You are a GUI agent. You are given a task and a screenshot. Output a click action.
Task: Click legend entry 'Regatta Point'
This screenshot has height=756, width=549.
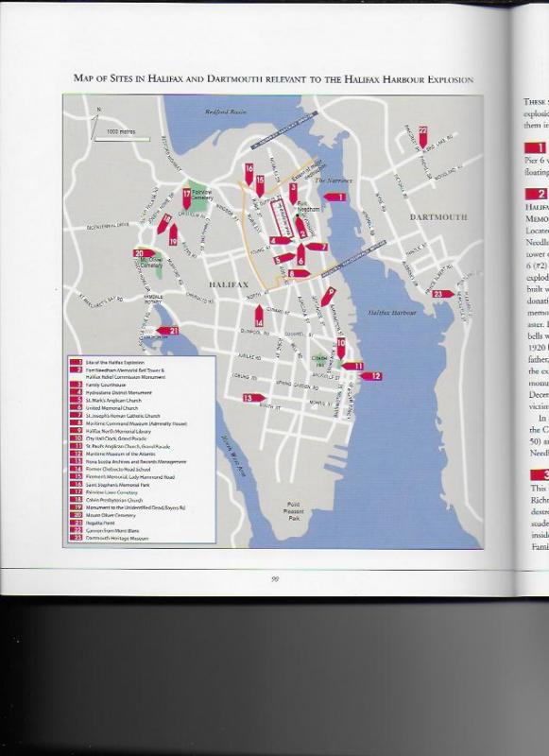pos(92,523)
